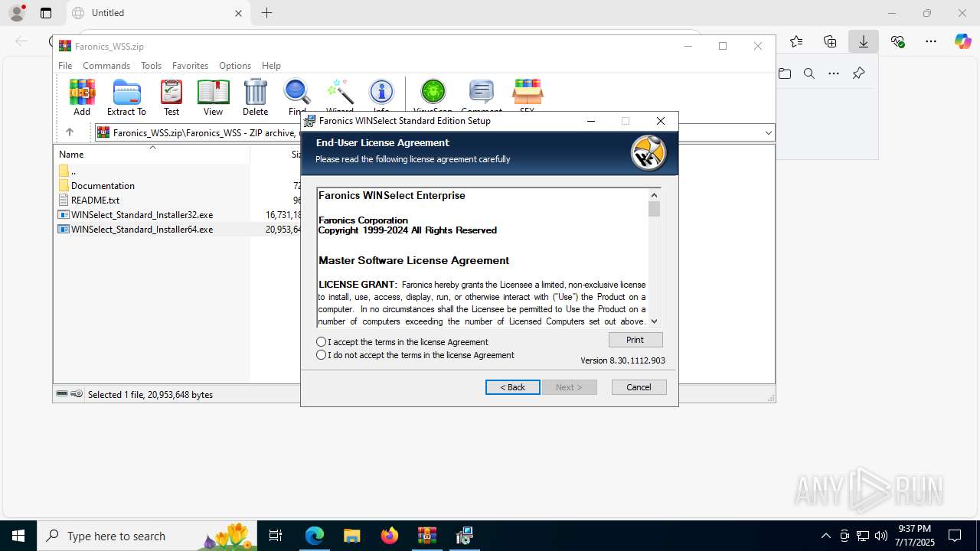Open notifications center on taskbar
Viewport: 980px width, 551px height.
click(x=955, y=536)
